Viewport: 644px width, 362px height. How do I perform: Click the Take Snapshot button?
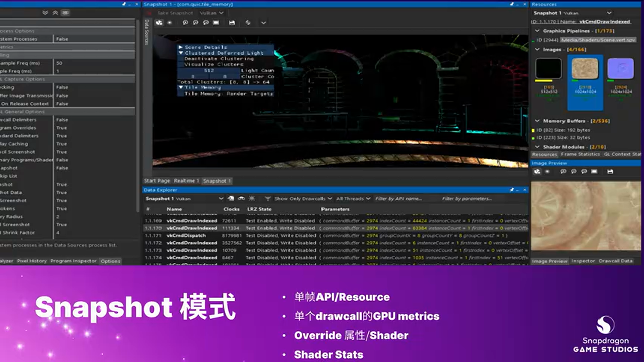click(x=176, y=13)
